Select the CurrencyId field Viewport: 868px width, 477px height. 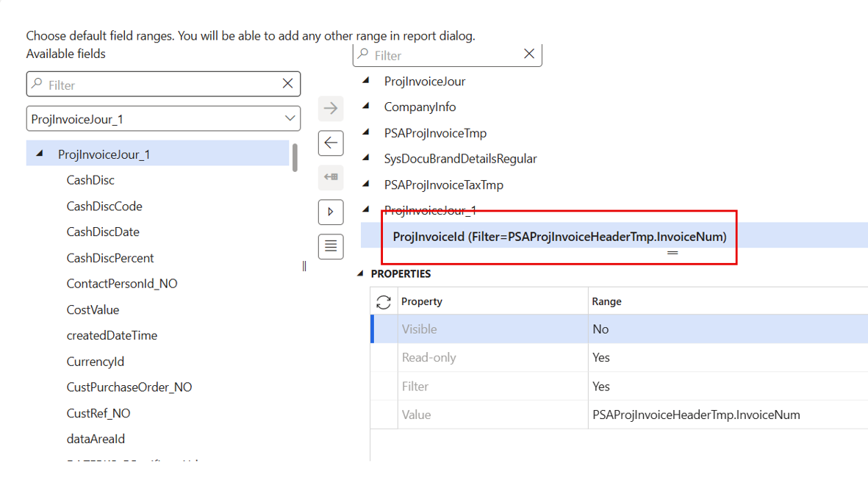pyautogui.click(x=96, y=362)
